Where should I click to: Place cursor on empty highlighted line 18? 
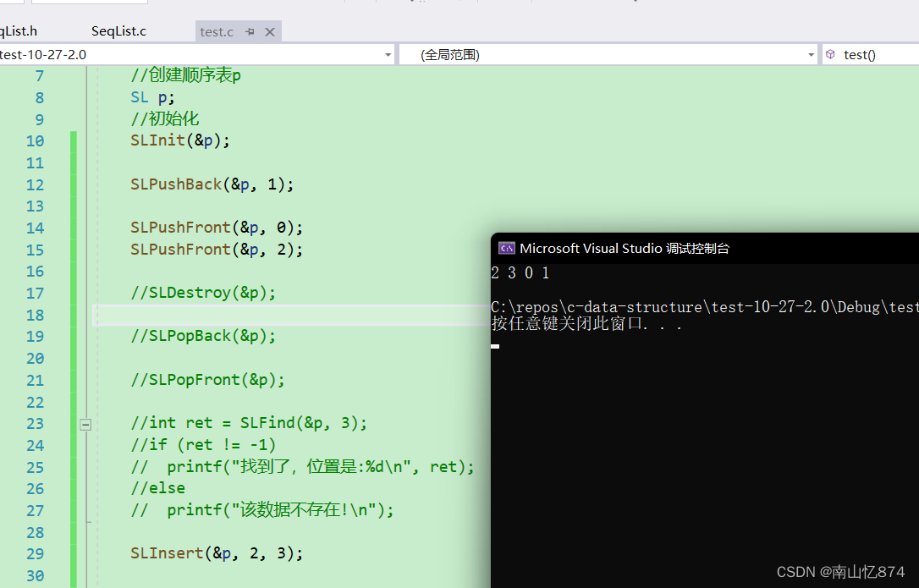tap(291, 316)
